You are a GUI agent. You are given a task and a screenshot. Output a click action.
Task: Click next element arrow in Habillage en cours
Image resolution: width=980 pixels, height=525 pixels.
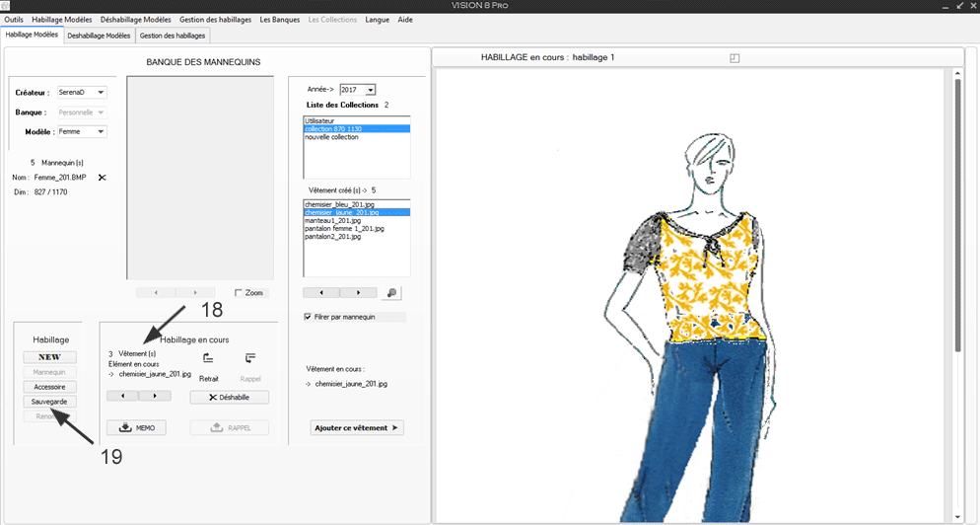coord(155,396)
